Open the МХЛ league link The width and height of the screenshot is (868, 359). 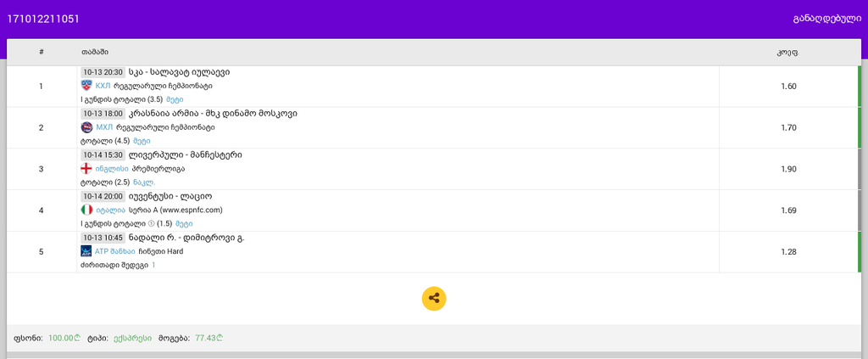[104, 127]
